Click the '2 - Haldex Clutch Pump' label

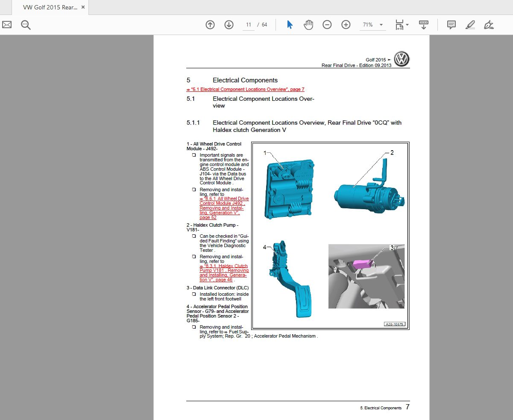[x=212, y=227]
